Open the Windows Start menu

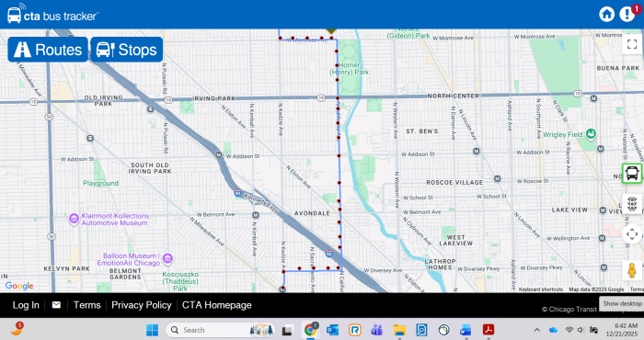tap(152, 330)
